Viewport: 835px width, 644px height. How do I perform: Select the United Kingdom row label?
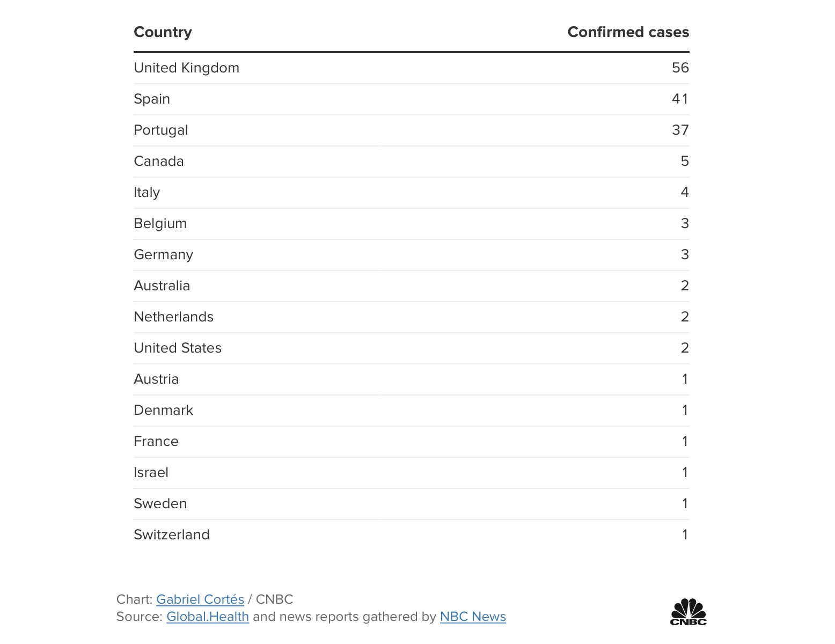pyautogui.click(x=186, y=68)
